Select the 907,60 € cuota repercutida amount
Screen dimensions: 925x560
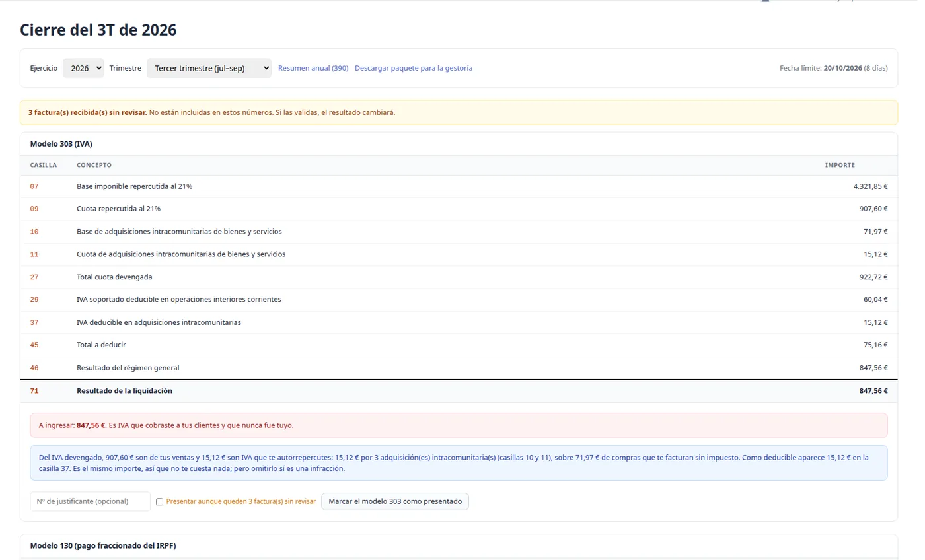click(x=873, y=209)
